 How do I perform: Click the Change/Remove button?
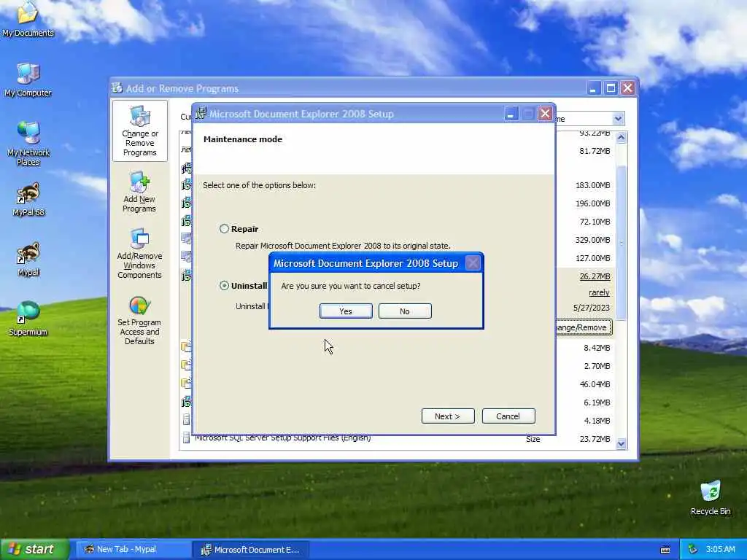click(584, 327)
